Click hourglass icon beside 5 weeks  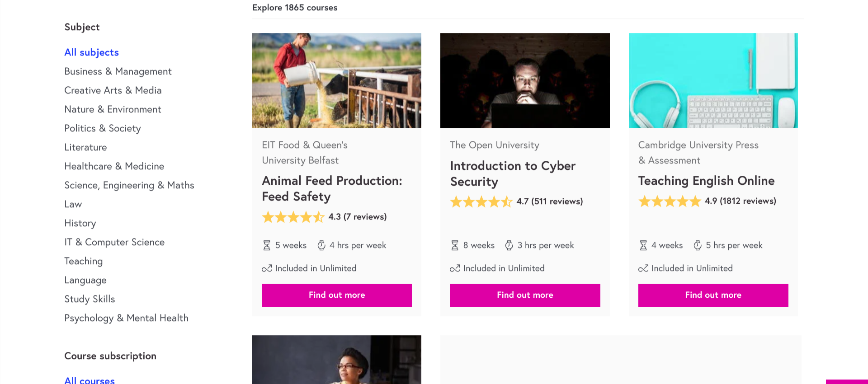tap(267, 245)
